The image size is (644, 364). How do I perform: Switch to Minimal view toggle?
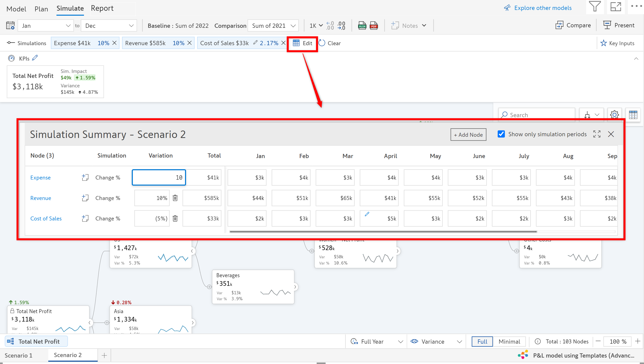(509, 341)
